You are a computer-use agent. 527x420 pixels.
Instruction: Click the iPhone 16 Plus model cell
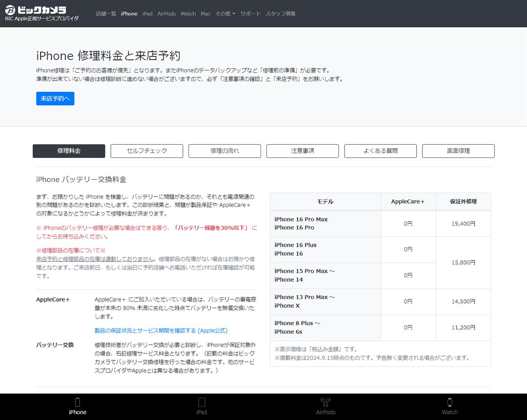pos(325,249)
